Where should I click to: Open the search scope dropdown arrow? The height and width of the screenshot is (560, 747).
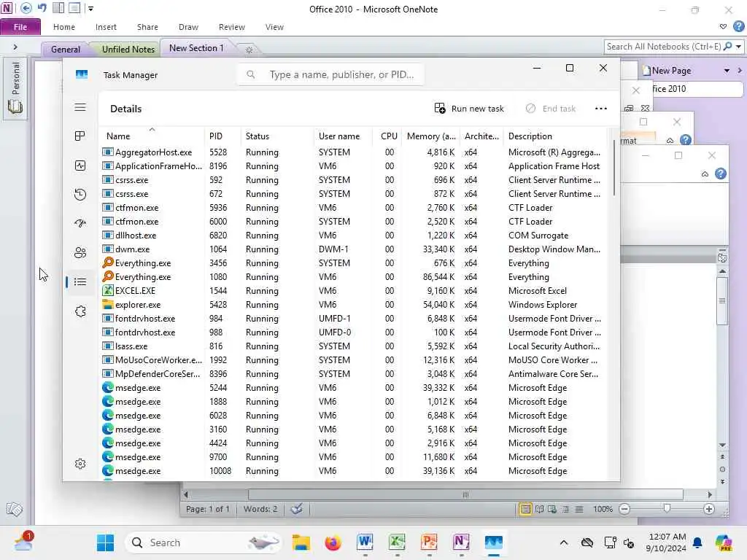click(x=738, y=47)
